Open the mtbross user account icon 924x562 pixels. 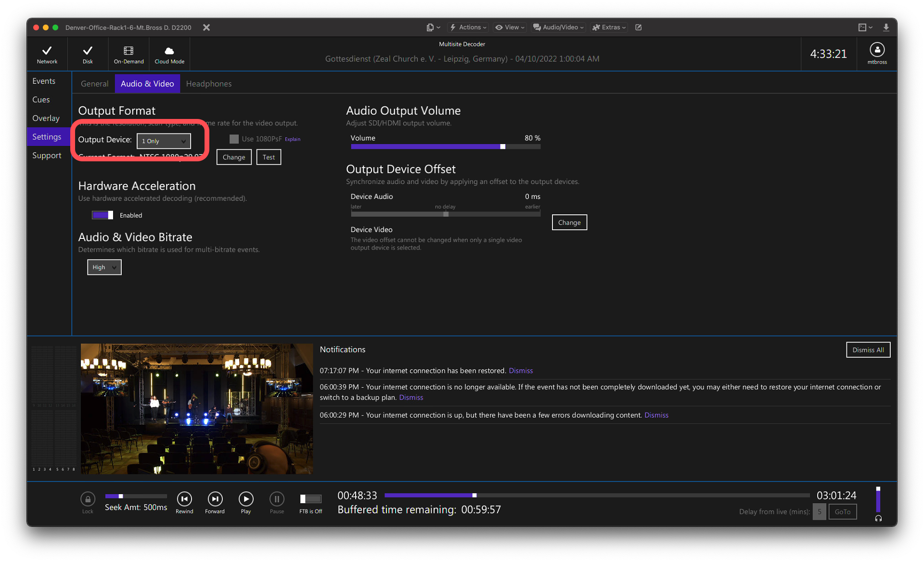(877, 50)
